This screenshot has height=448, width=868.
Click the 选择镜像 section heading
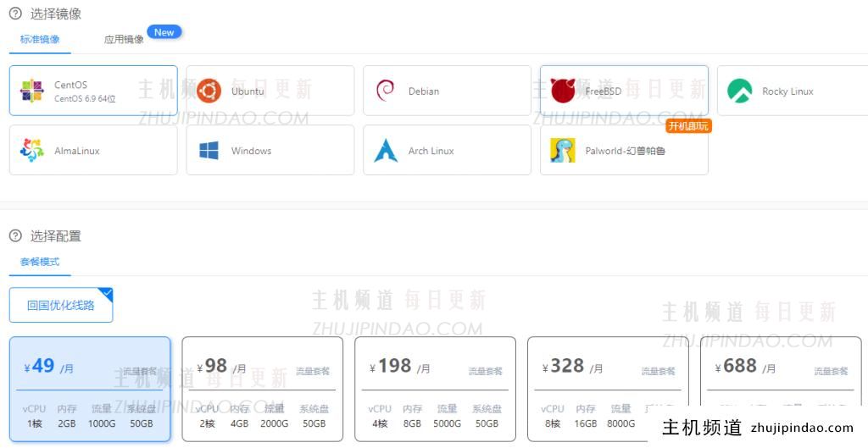pyautogui.click(x=56, y=14)
